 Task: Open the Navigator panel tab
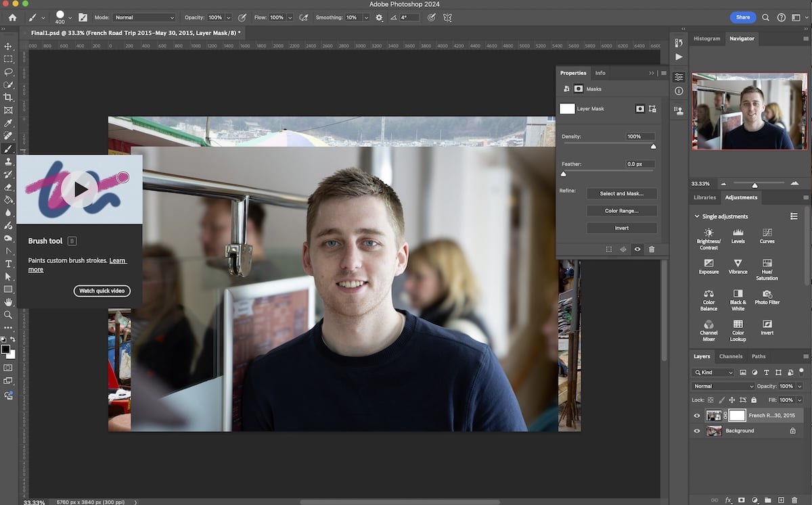coord(742,39)
